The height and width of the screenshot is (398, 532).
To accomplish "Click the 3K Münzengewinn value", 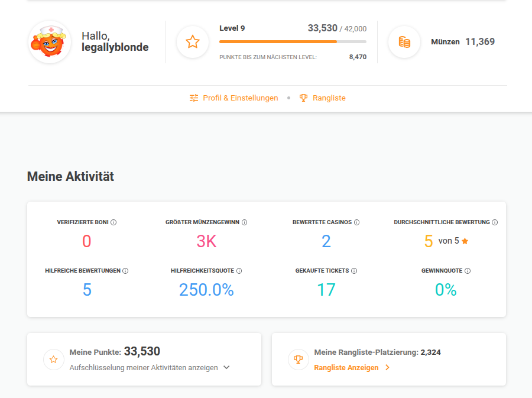I will point(206,241).
